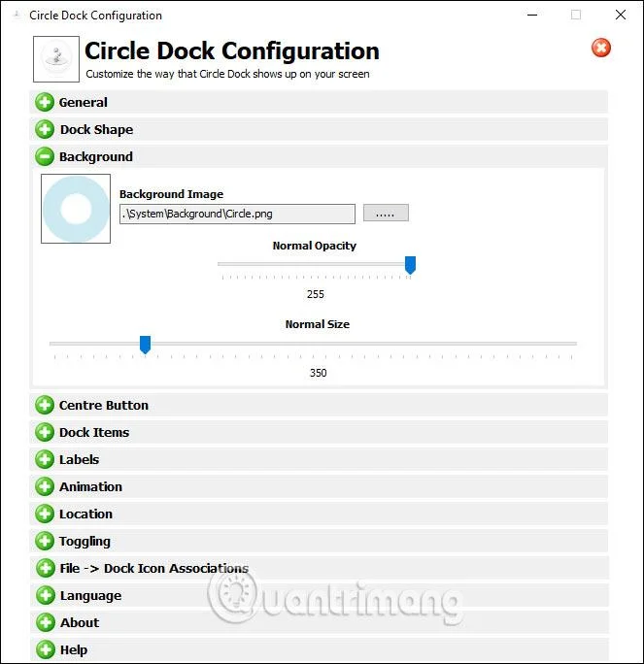Click the Background Image path text field
The image size is (644, 664).
237,214
